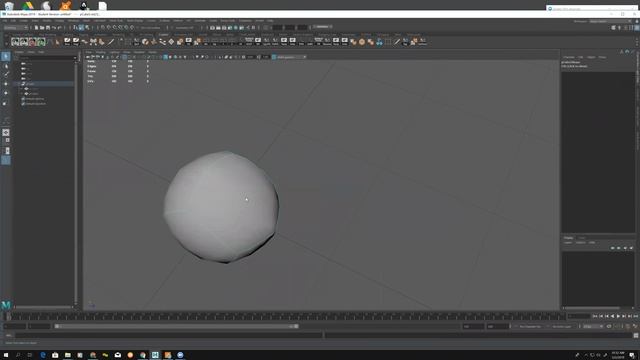Click the New Scene icon
Image resolution: width=640 pixels, height=360 pixels.
pos(36,28)
